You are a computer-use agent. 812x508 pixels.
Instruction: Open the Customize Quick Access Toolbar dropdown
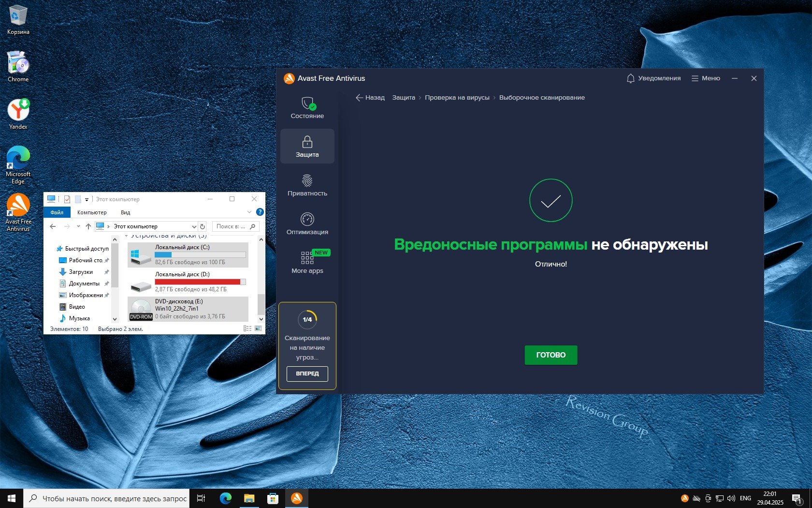pos(87,199)
